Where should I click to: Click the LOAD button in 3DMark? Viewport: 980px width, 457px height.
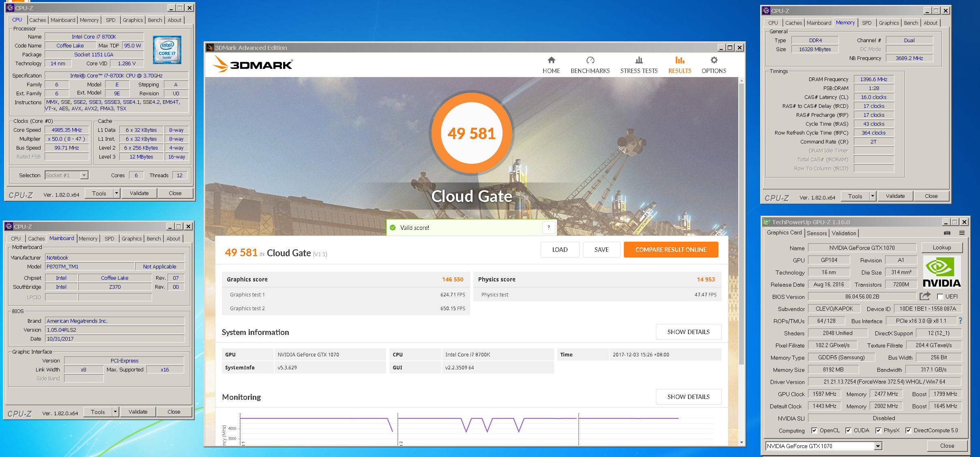pyautogui.click(x=560, y=249)
